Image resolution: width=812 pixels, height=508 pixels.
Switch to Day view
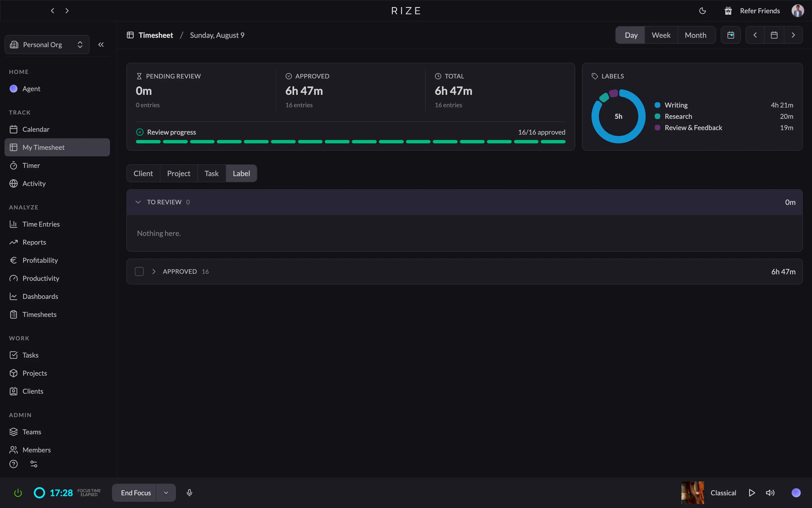(631, 35)
